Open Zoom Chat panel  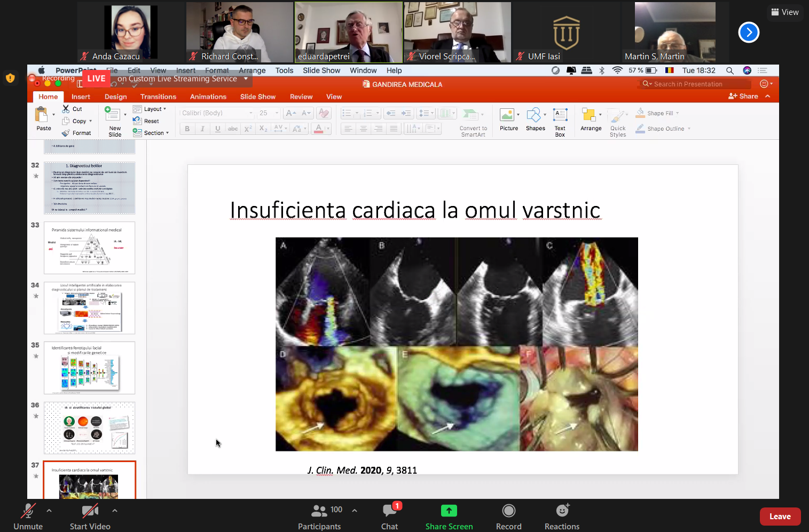pyautogui.click(x=390, y=517)
